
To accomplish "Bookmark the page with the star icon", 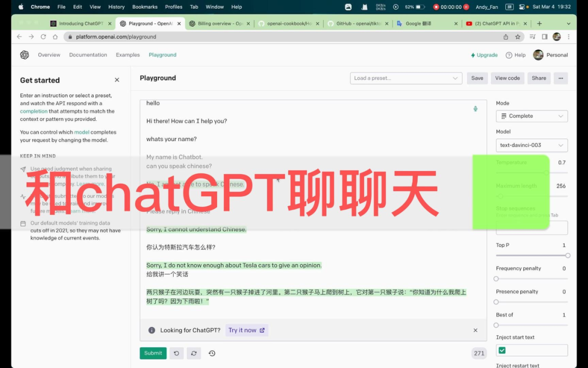I will click(x=518, y=37).
